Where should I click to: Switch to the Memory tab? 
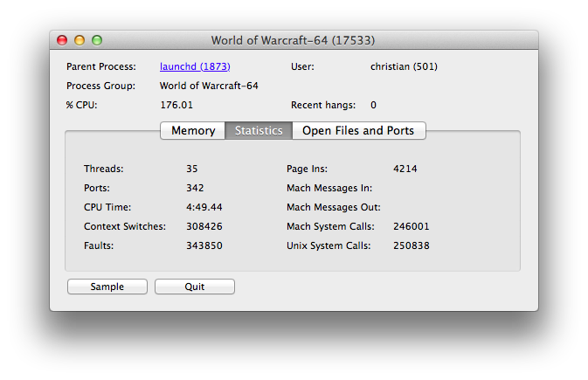click(193, 131)
